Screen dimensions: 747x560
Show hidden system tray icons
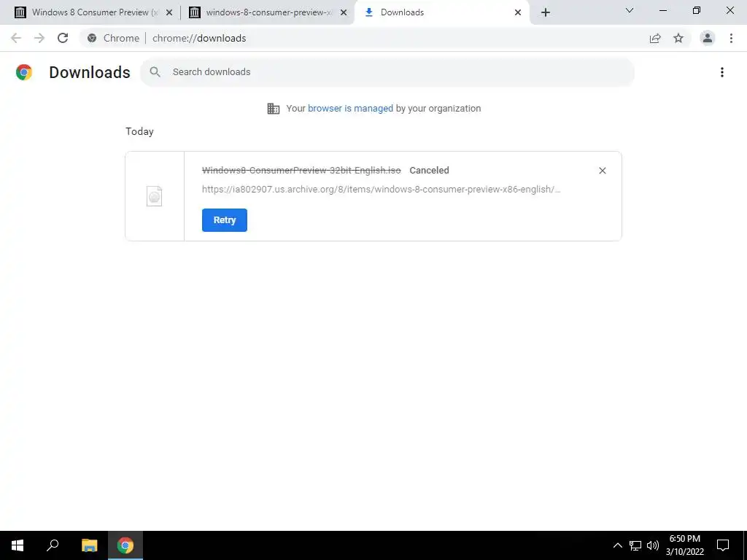pyautogui.click(x=617, y=545)
